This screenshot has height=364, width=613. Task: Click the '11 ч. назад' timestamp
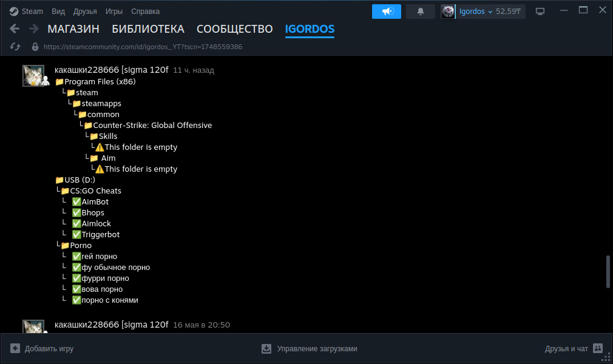194,70
